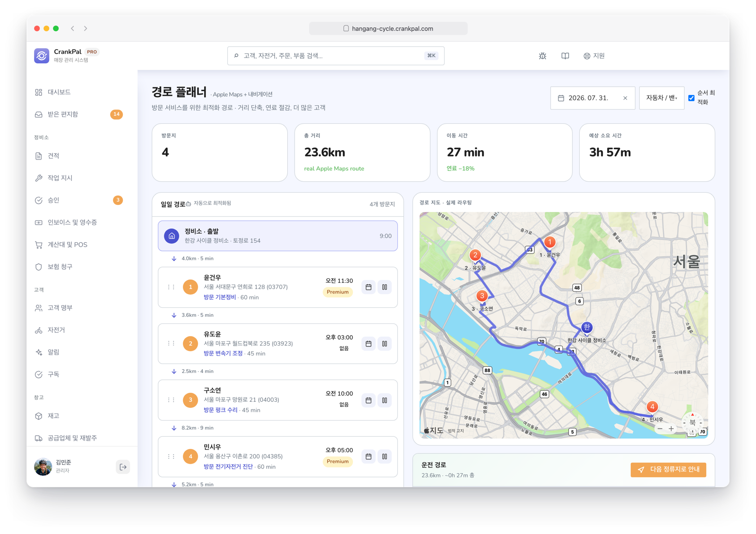Screen dimensions: 756x534
Task: Click the 구독 check-circle icon
Action: [x=39, y=374]
